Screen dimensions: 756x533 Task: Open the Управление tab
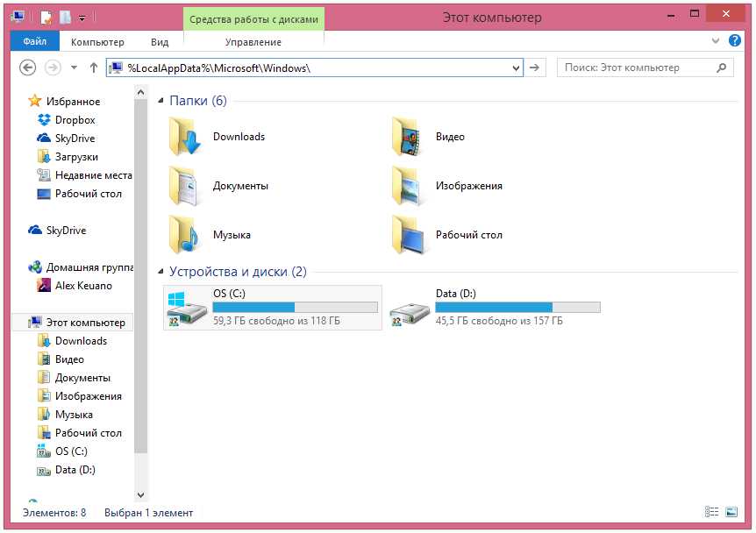click(253, 42)
